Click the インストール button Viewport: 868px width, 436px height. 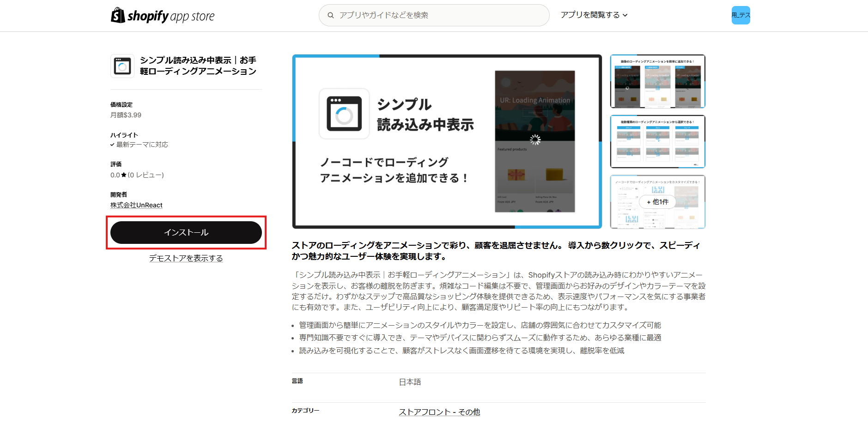point(186,232)
